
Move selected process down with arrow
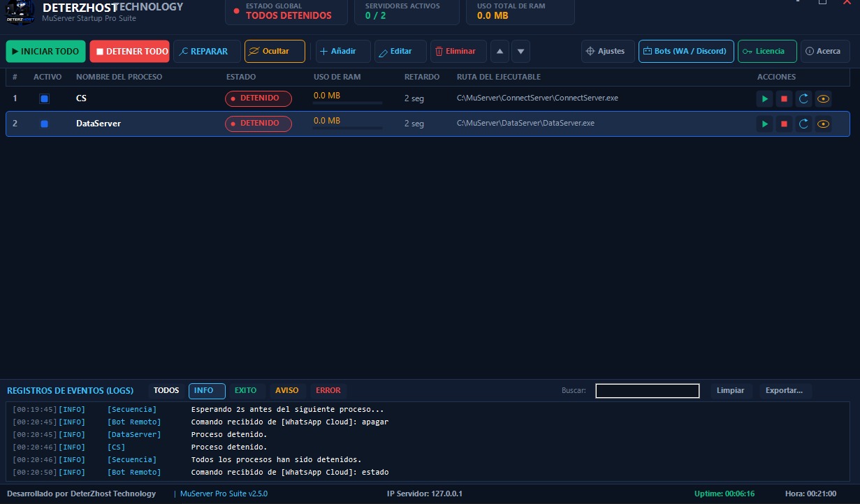point(520,51)
